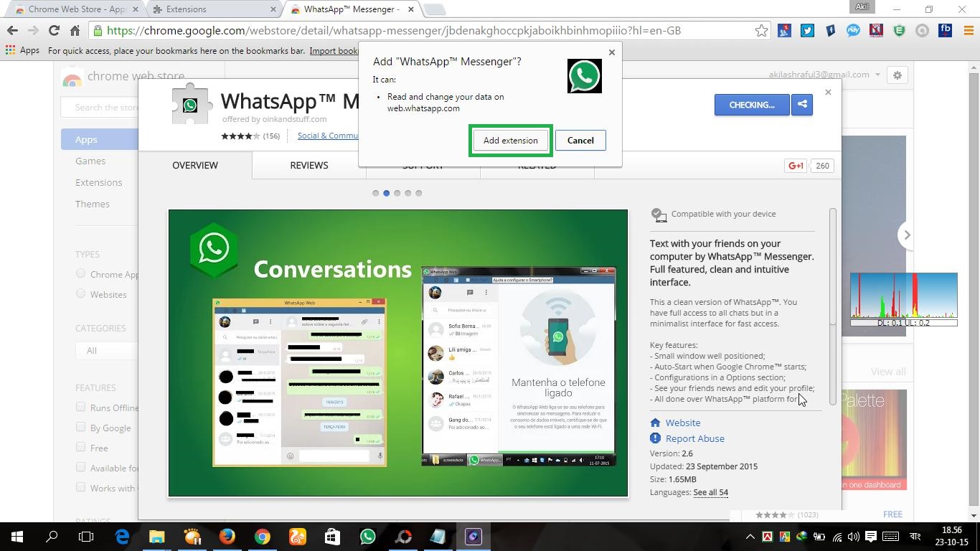Click the Conversations screenshot image

point(398,353)
